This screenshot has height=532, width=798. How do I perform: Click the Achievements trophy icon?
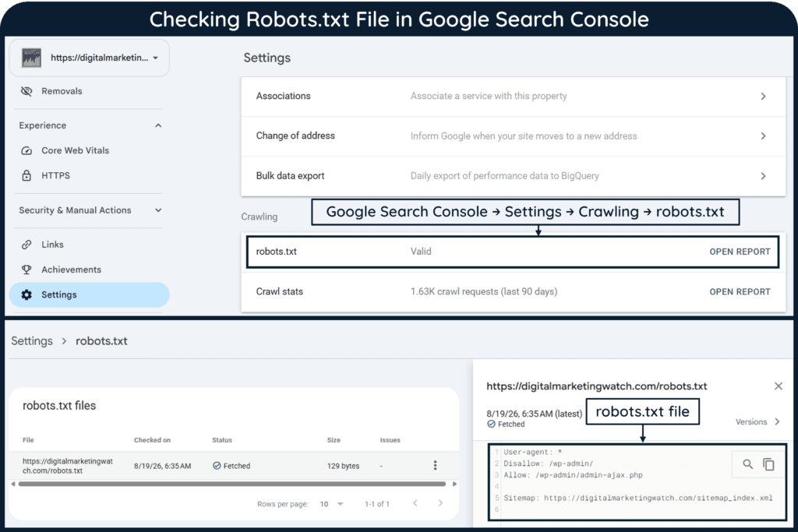pos(26,270)
